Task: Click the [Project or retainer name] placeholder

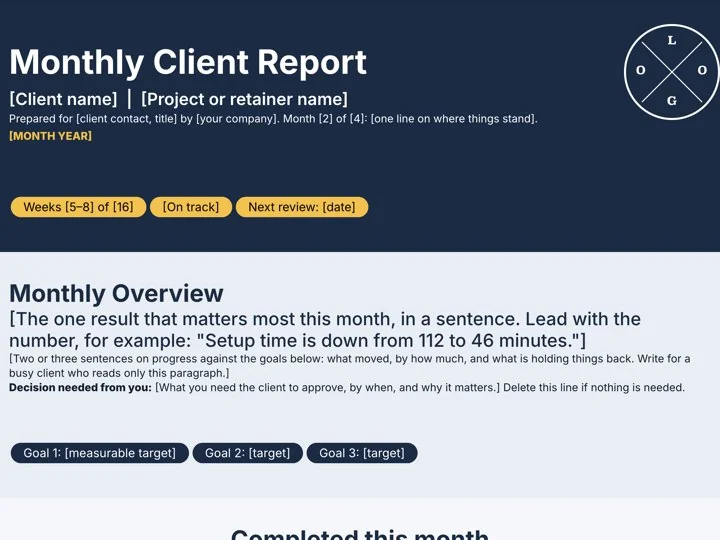Action: coord(244,99)
